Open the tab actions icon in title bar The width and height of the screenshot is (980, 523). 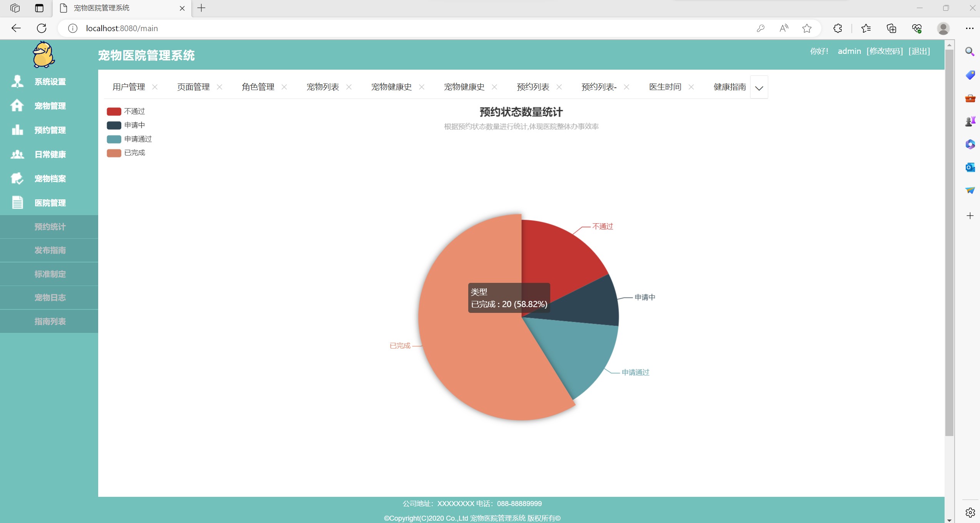click(39, 8)
